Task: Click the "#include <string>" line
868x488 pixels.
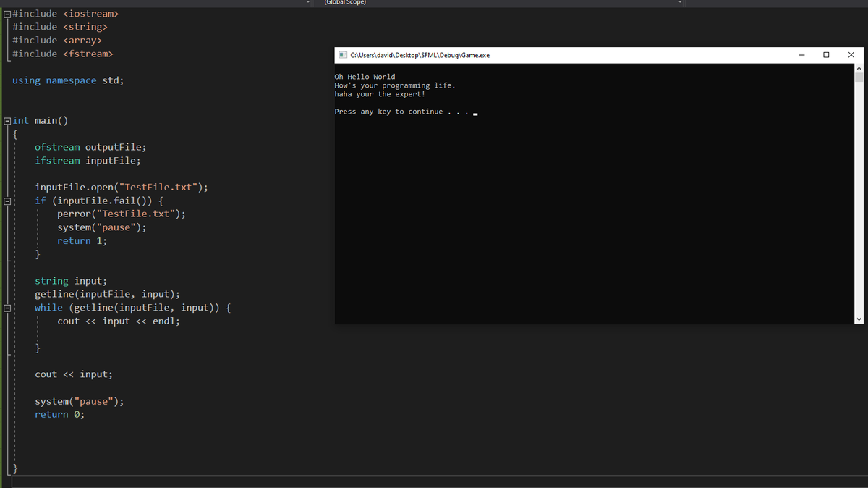Action: coord(60,27)
